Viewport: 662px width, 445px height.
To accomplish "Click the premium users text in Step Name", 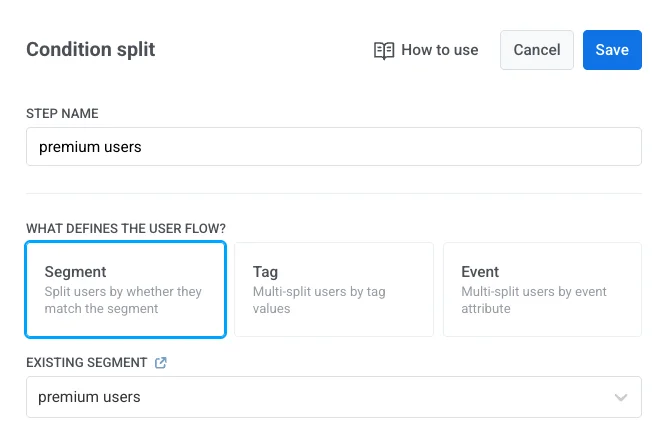I will [90, 147].
